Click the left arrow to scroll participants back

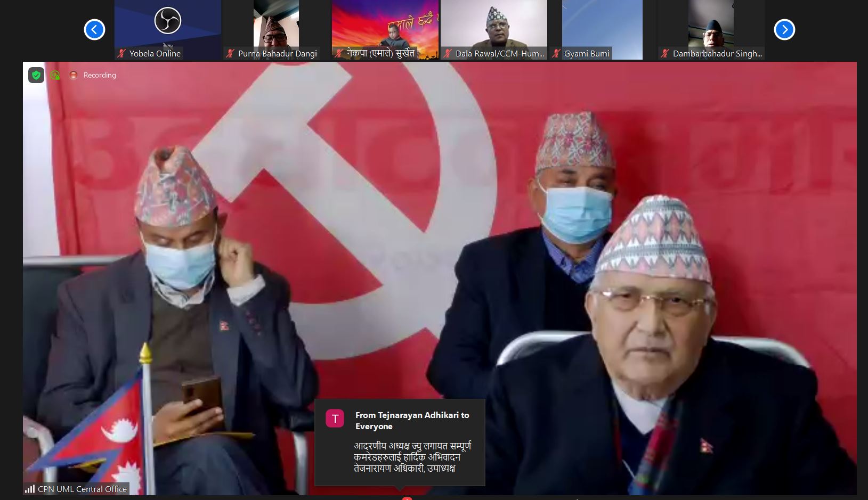pyautogui.click(x=94, y=30)
